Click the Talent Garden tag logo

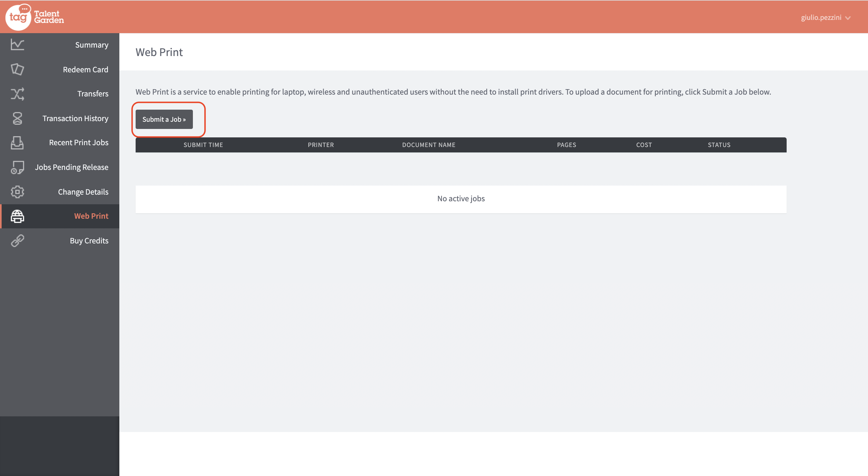(35, 17)
